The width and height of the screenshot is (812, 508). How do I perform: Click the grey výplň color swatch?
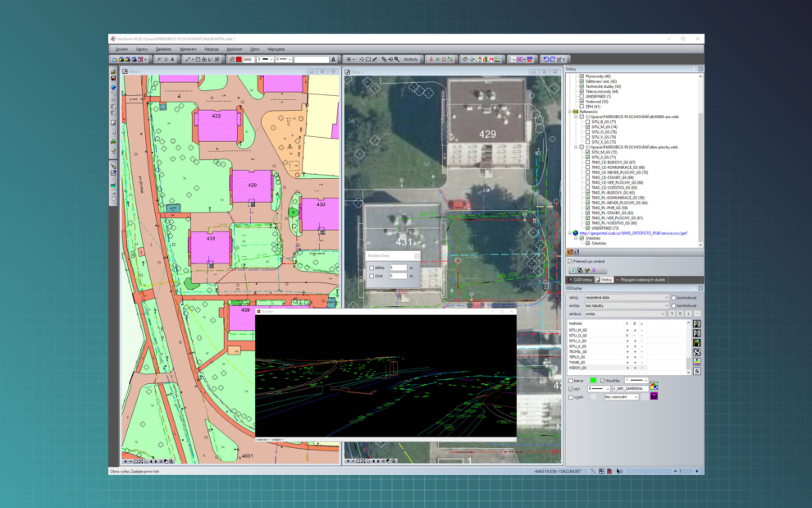tap(593, 397)
